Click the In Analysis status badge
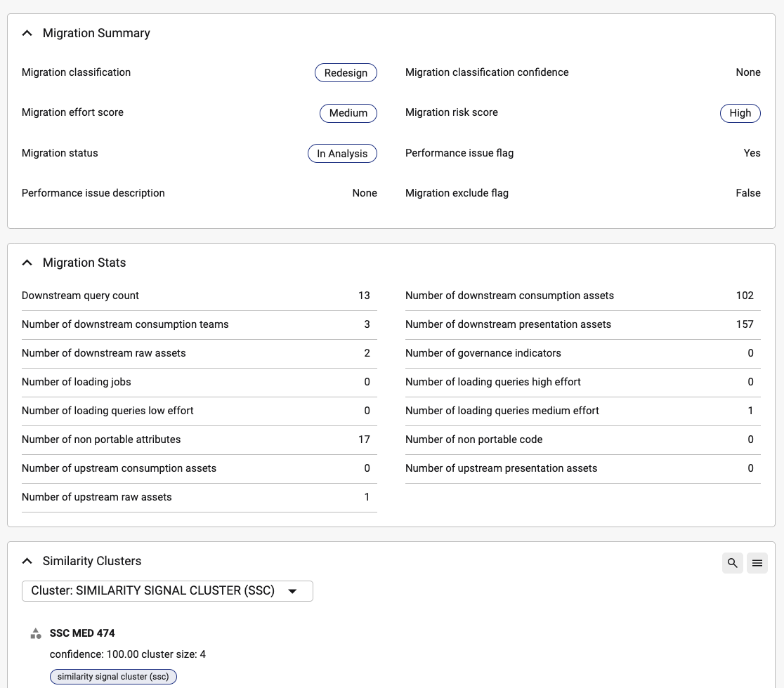784x688 pixels. point(342,153)
